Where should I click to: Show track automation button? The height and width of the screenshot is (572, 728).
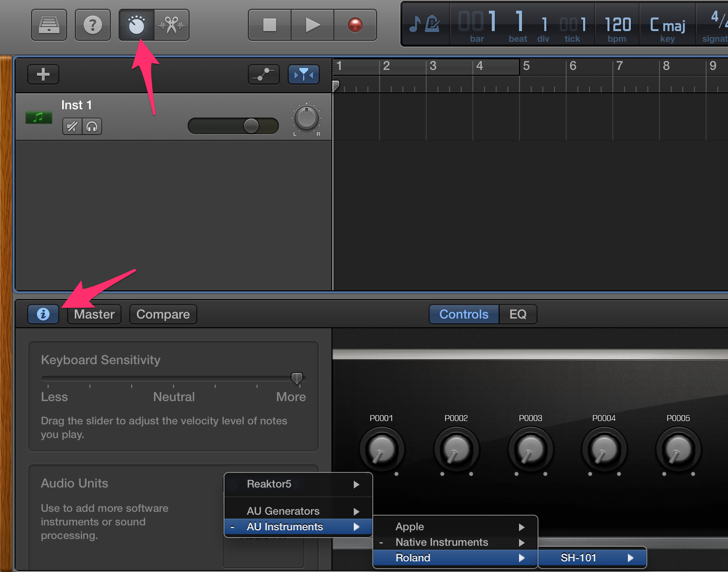[264, 74]
